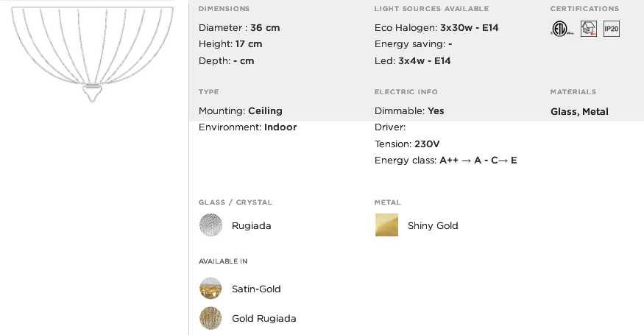The image size is (644, 335).
Task: Click the Satin-Gold label
Action: [x=256, y=289]
